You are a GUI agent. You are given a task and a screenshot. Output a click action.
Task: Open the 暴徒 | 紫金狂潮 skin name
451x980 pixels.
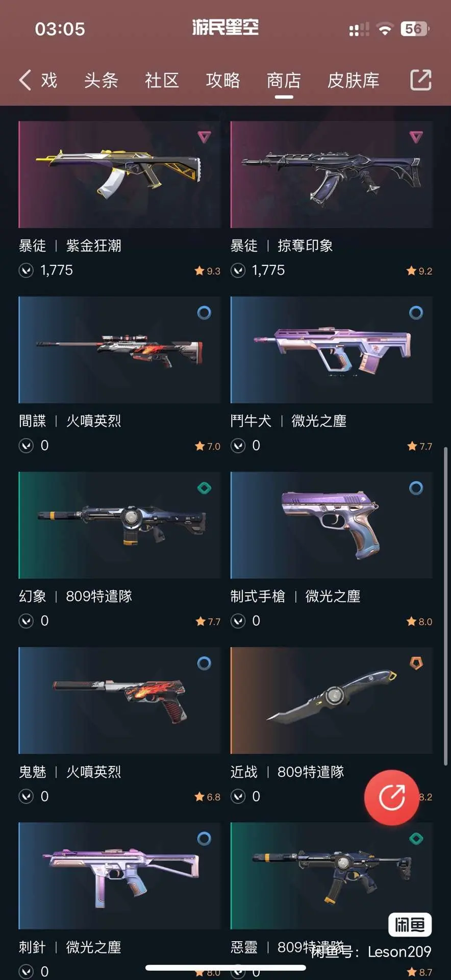point(70,246)
